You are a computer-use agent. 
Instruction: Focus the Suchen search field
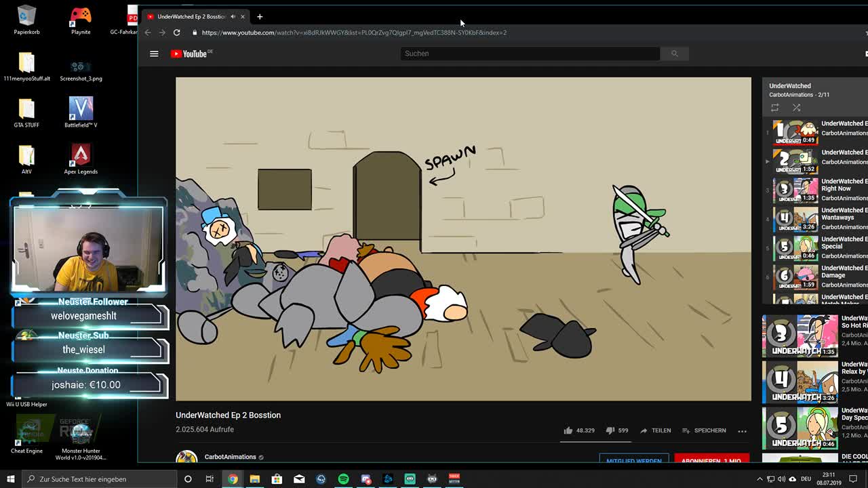pyautogui.click(x=530, y=54)
